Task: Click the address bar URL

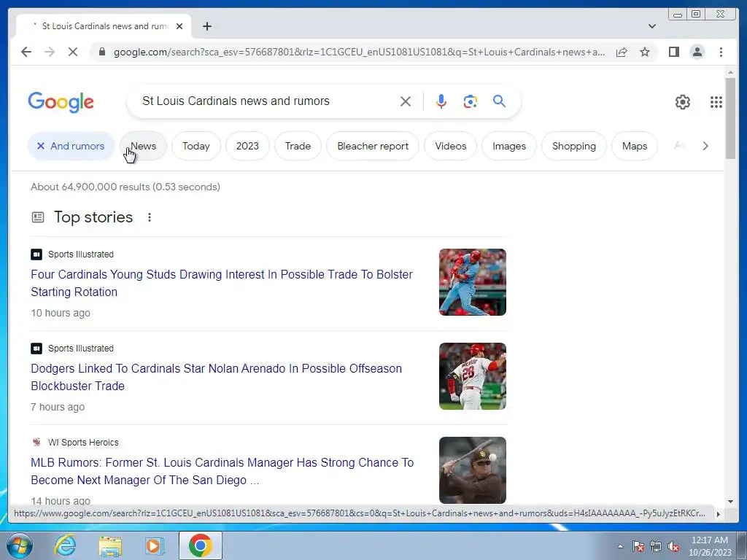Action: click(x=359, y=52)
